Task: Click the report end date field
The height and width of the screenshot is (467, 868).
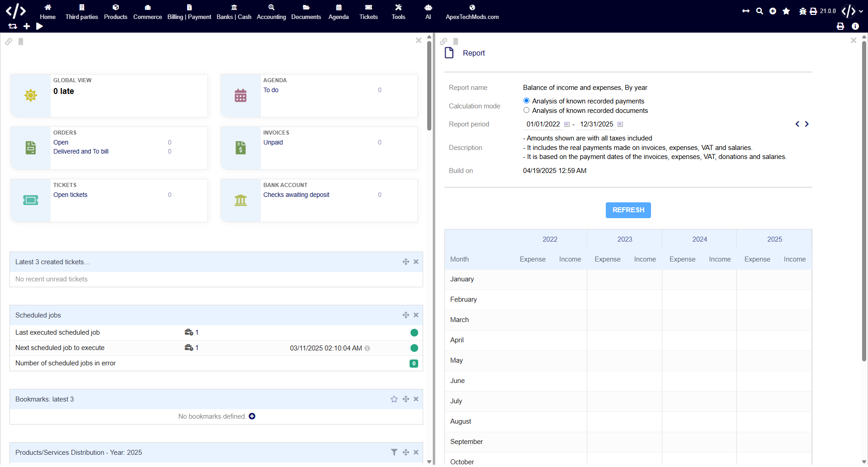Action: [x=596, y=124]
